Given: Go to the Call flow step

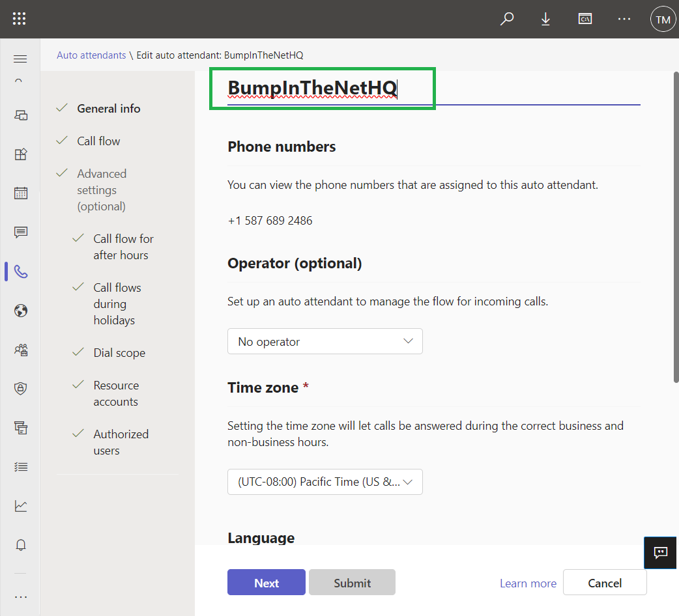Looking at the screenshot, I should click(98, 141).
